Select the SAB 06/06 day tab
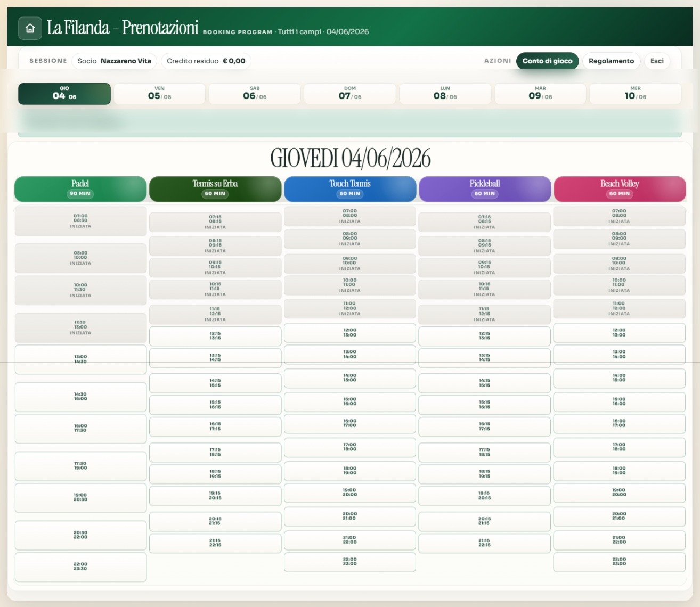Screen dimensions: 700x607 click(255, 94)
